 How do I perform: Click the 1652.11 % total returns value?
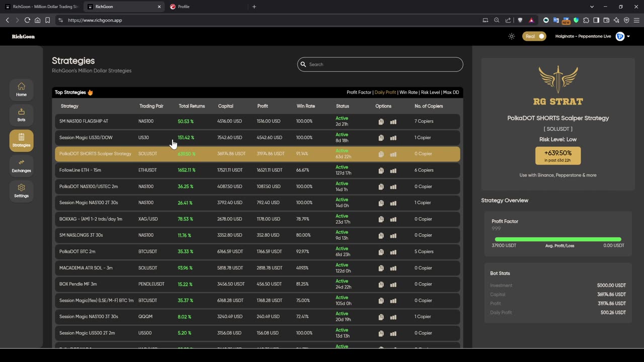(186, 170)
